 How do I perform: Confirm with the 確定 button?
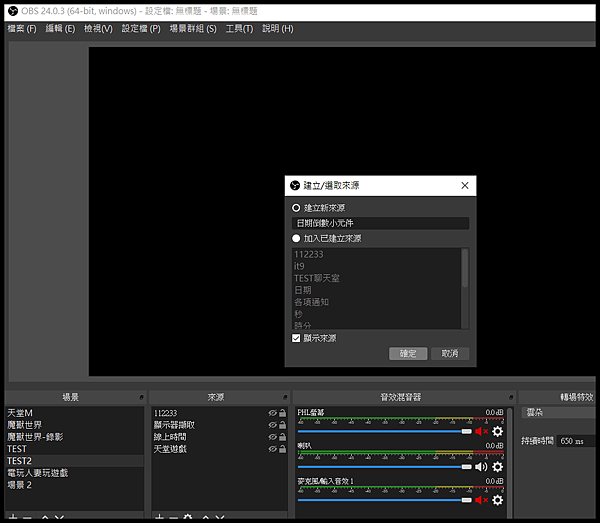pos(408,354)
